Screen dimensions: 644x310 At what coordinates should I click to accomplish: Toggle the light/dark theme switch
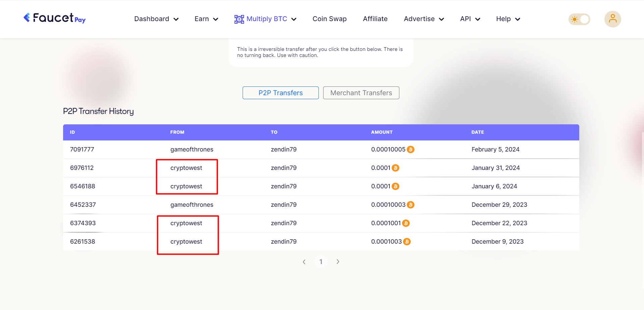pos(579,19)
